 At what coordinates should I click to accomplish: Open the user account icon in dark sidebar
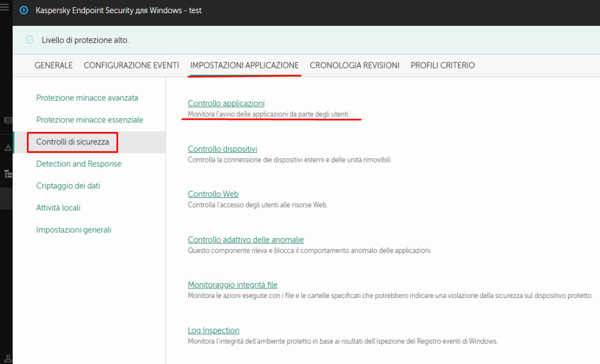click(8, 359)
